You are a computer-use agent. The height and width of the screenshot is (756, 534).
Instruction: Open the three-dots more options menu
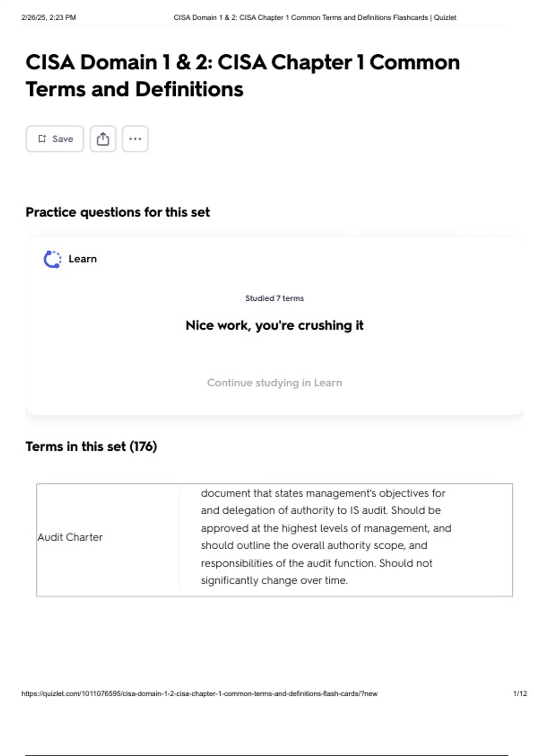click(x=135, y=139)
